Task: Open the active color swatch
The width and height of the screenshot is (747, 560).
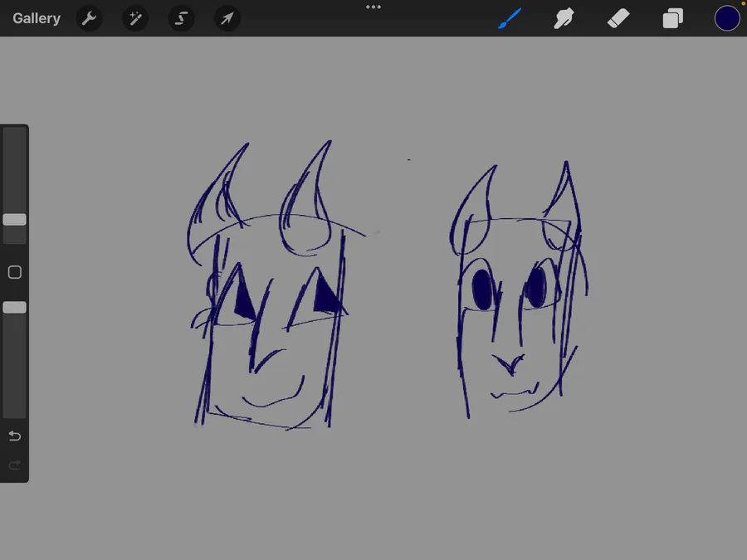Action: [x=727, y=18]
